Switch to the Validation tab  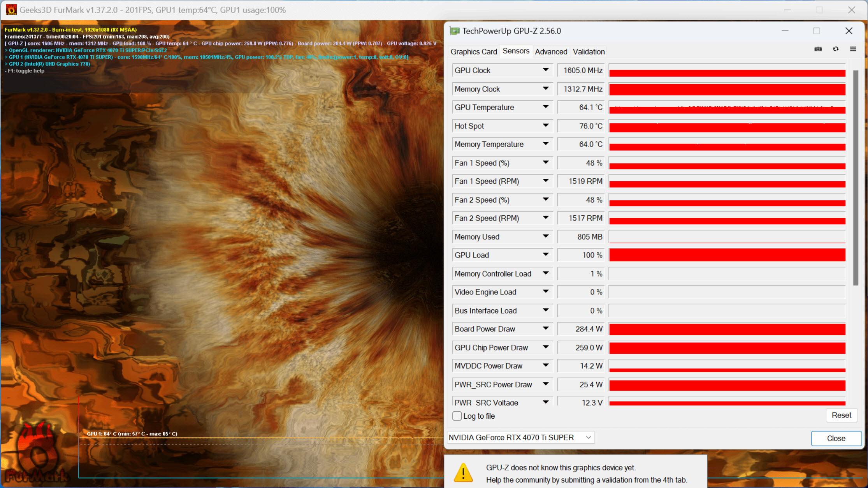point(588,51)
